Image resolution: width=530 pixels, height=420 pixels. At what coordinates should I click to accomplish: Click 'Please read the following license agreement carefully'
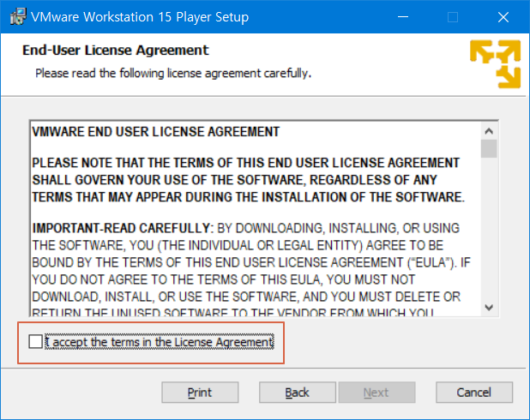[173, 74]
